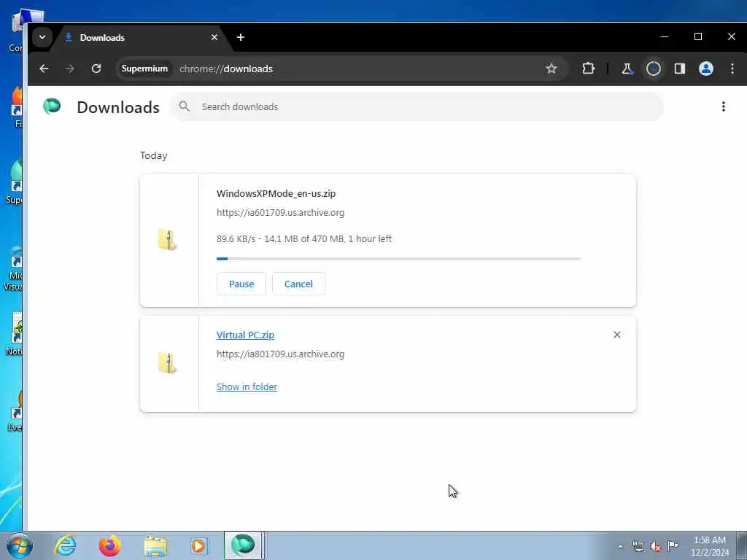Viewport: 747px width, 560px height.
Task: Open the profile avatar menu
Action: [x=706, y=69]
